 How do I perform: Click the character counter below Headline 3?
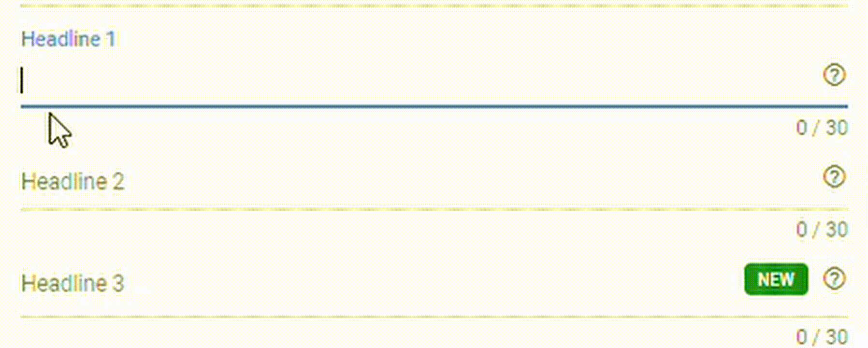coord(822,337)
